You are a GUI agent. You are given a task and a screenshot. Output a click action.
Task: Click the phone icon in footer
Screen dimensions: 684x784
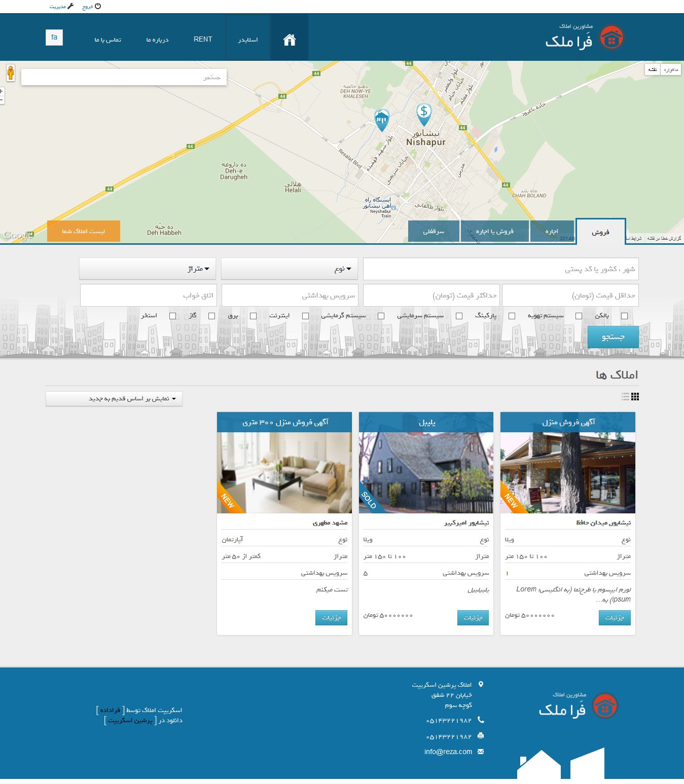point(481,720)
